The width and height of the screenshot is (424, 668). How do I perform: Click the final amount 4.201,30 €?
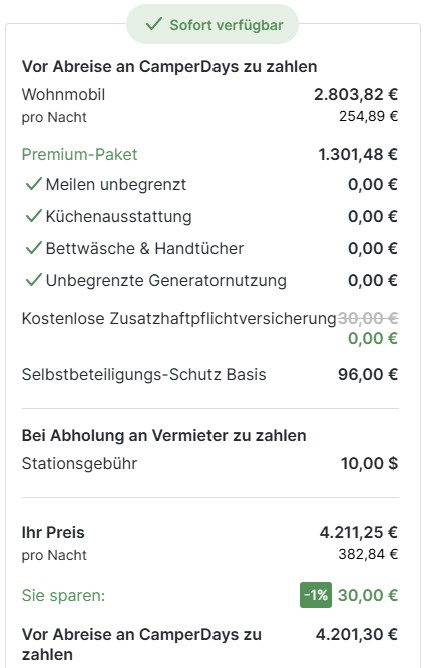[357, 634]
